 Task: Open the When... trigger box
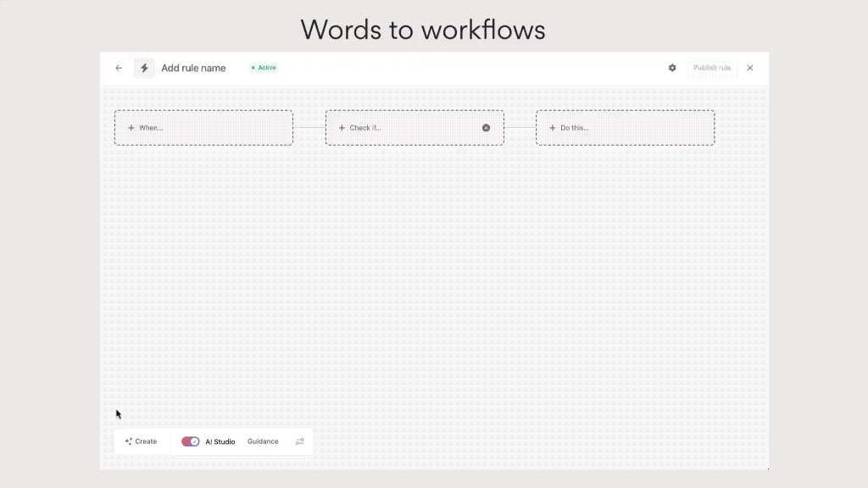(x=203, y=128)
